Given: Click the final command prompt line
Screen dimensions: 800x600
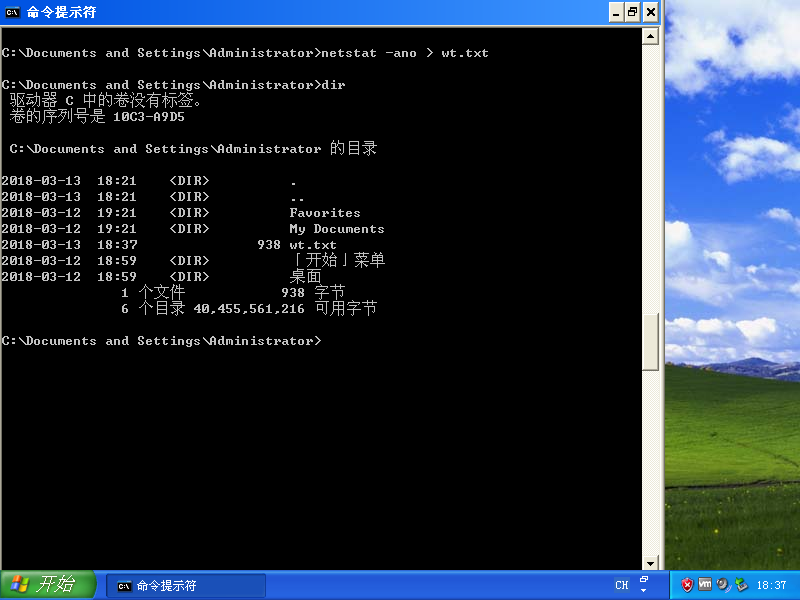Looking at the screenshot, I should (161, 341).
